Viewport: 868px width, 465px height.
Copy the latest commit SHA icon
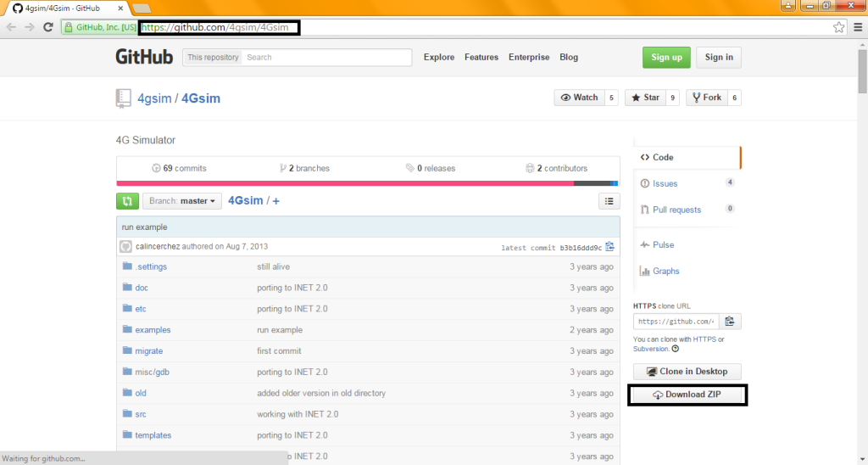click(x=609, y=247)
